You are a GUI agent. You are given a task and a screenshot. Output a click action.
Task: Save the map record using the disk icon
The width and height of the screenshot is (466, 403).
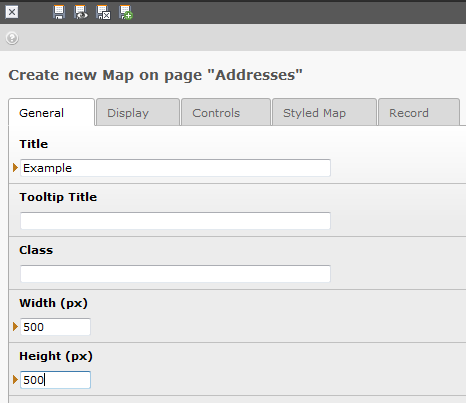click(x=59, y=12)
